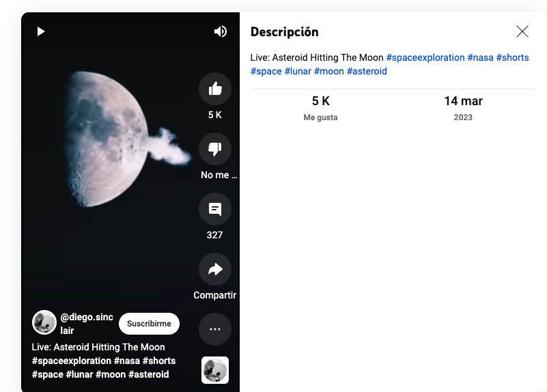Open the comments showing 327
The image size is (547, 392).
[x=215, y=209]
